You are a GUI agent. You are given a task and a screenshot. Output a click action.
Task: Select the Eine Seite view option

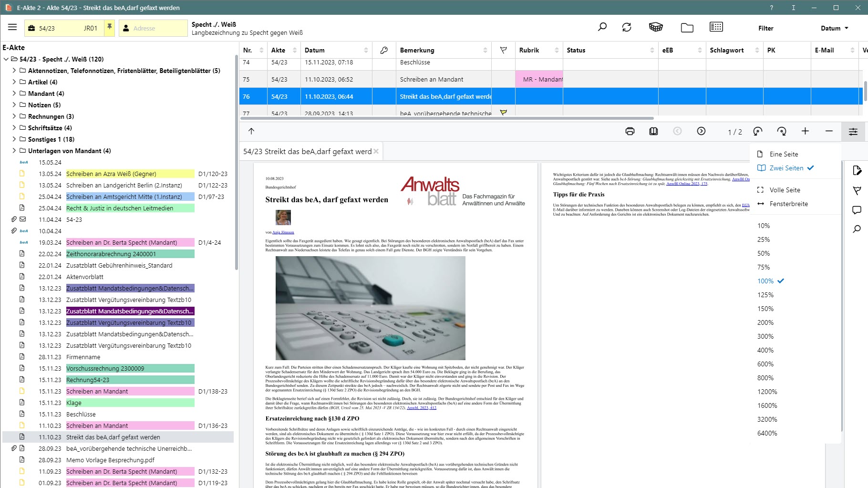click(784, 154)
